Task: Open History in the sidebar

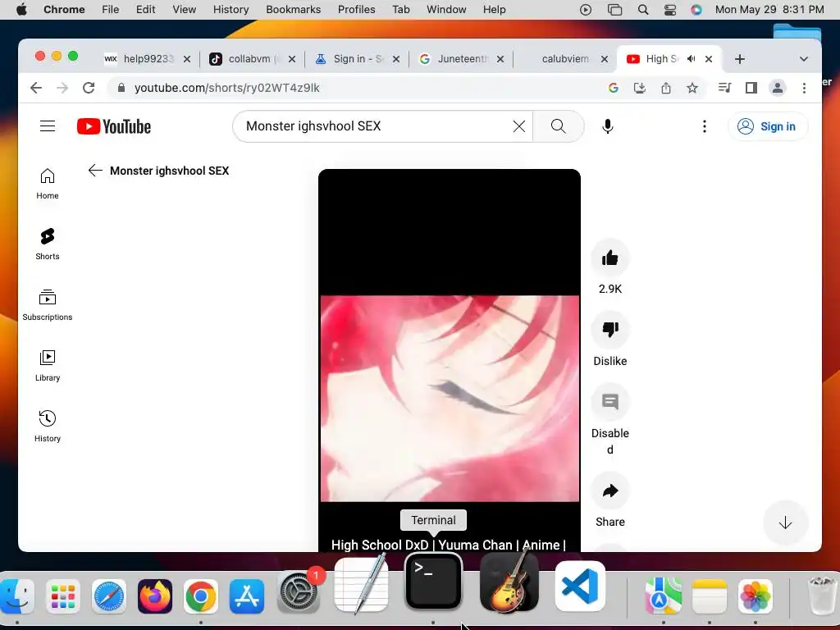Action: (48, 427)
